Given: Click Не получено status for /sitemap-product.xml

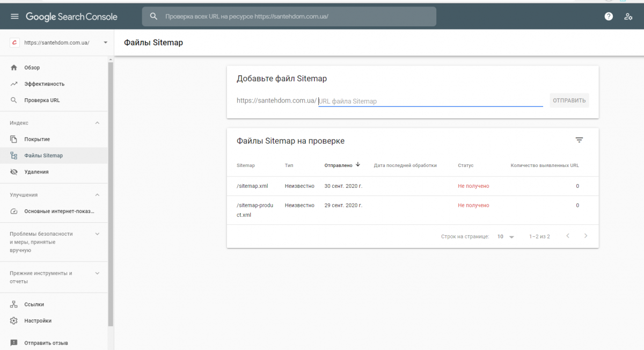Looking at the screenshot, I should 473,206.
